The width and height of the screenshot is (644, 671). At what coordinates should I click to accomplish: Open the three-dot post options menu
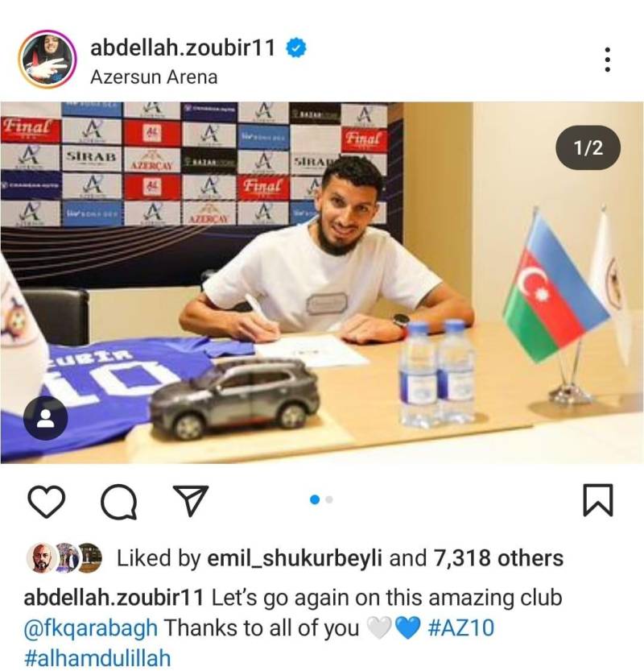tap(607, 60)
